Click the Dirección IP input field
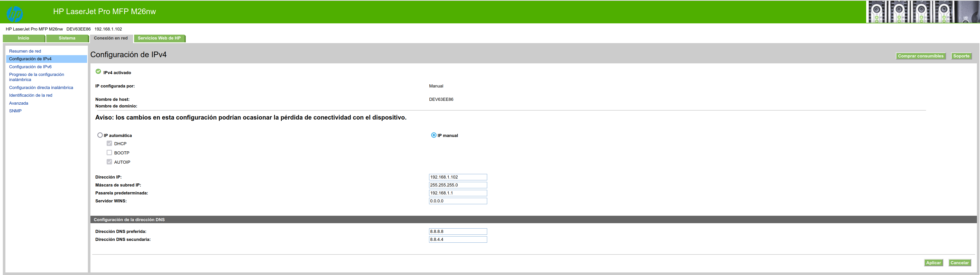The width and height of the screenshot is (980, 275). tap(458, 177)
